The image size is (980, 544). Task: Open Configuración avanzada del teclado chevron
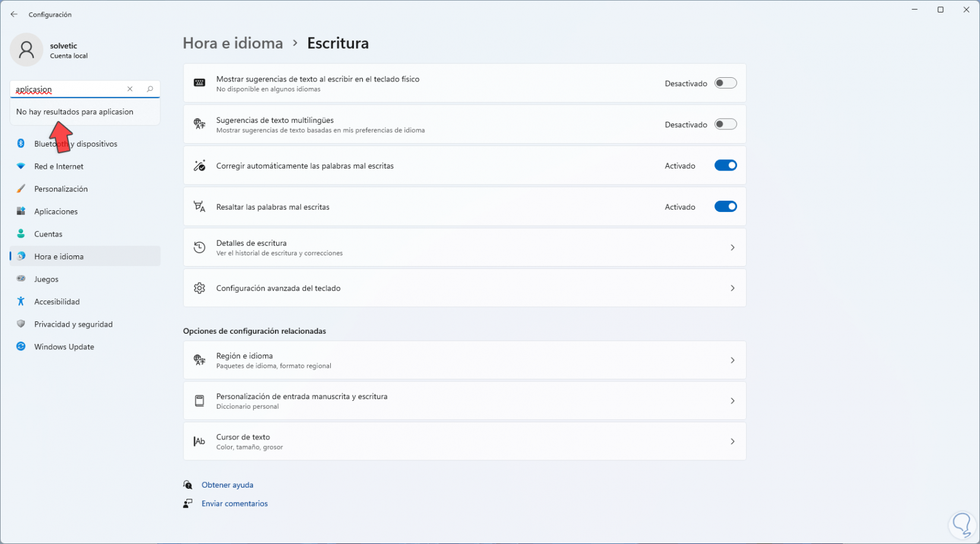click(732, 288)
